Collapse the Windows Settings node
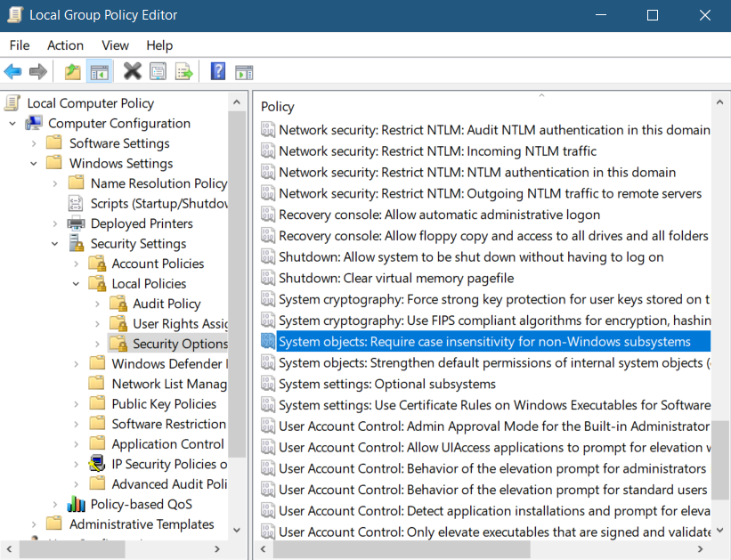 coord(34,164)
